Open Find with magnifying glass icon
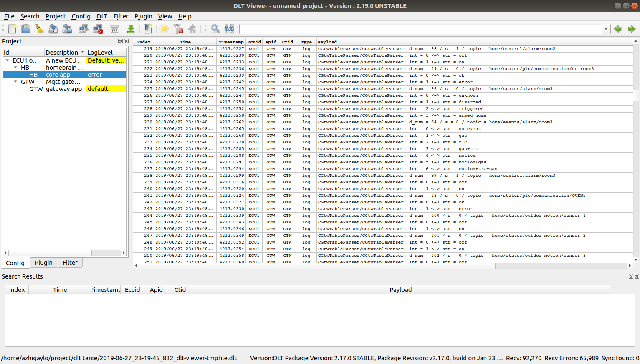Image resolution: width=640 pixels, height=364 pixels. click(x=215, y=29)
